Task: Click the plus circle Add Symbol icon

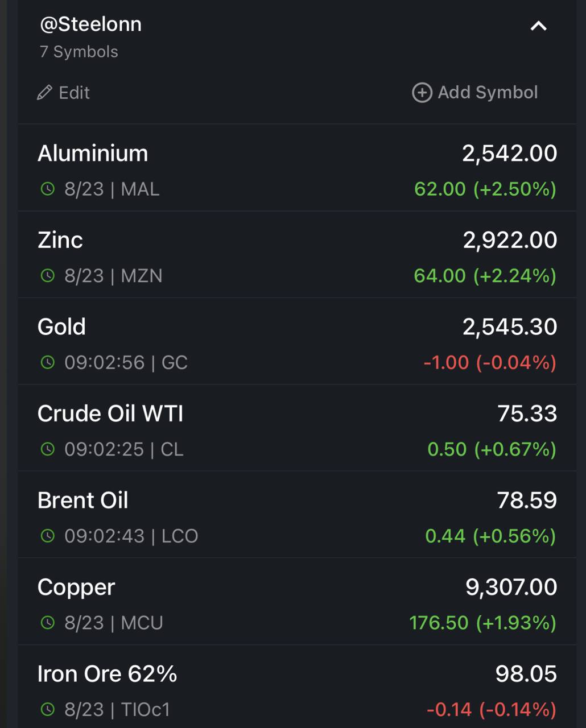Action: 422,93
